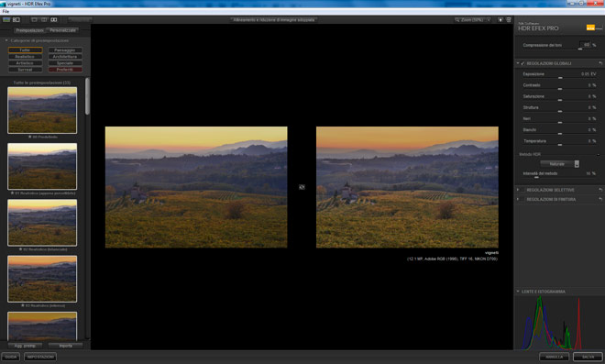
Task: Select the single image view icon
Action: point(34,19)
